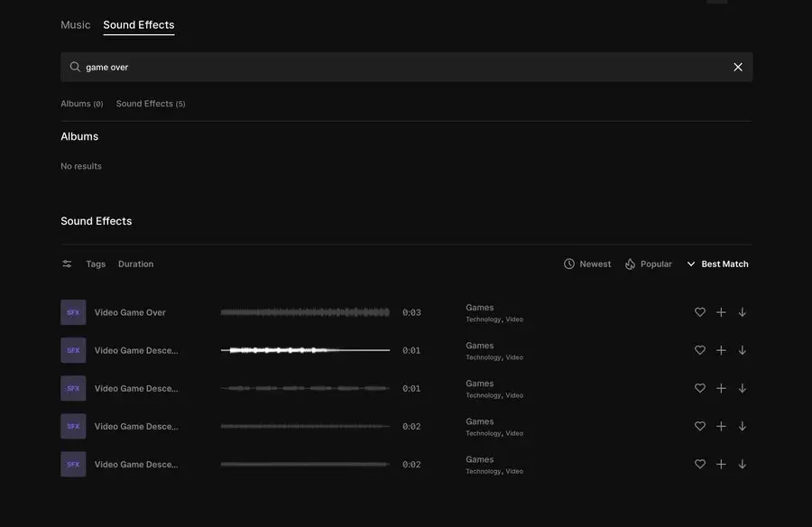
Task: Download the Video Game Over sound effect
Action: tap(743, 312)
